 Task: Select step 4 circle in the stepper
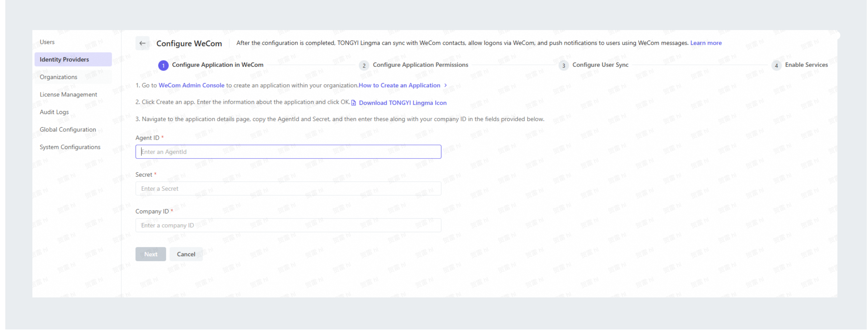776,65
